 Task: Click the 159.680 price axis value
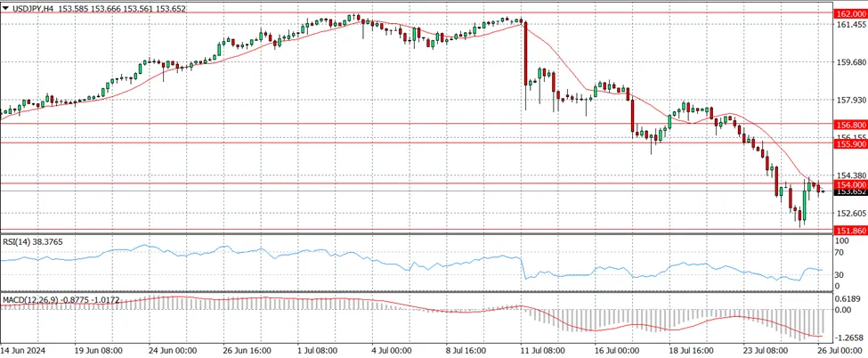[x=849, y=62]
